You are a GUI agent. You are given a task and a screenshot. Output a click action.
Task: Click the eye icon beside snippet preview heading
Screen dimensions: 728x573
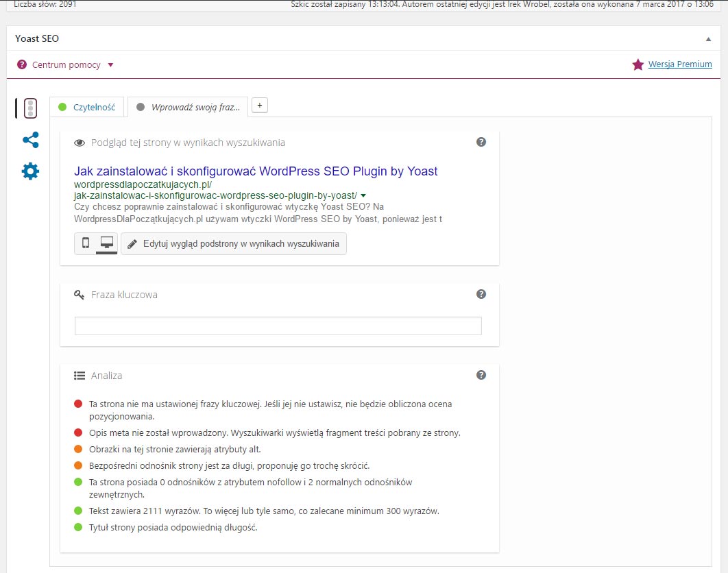80,143
